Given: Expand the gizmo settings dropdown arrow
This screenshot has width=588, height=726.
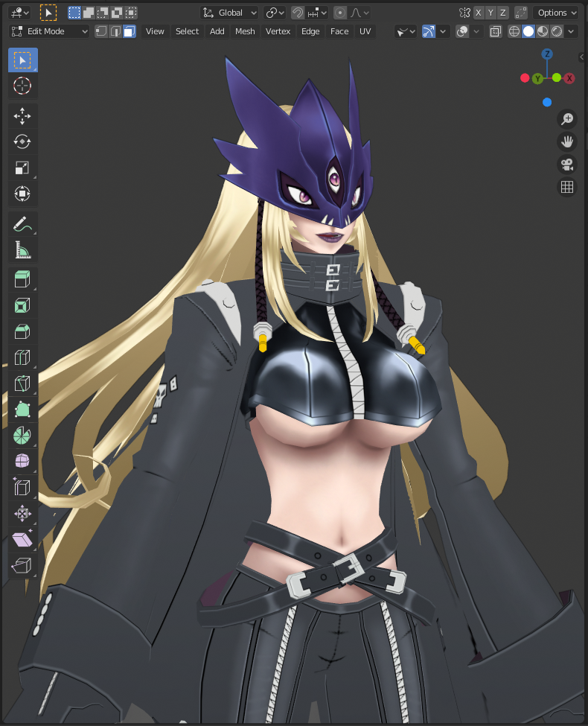Looking at the screenshot, I should tap(443, 31).
